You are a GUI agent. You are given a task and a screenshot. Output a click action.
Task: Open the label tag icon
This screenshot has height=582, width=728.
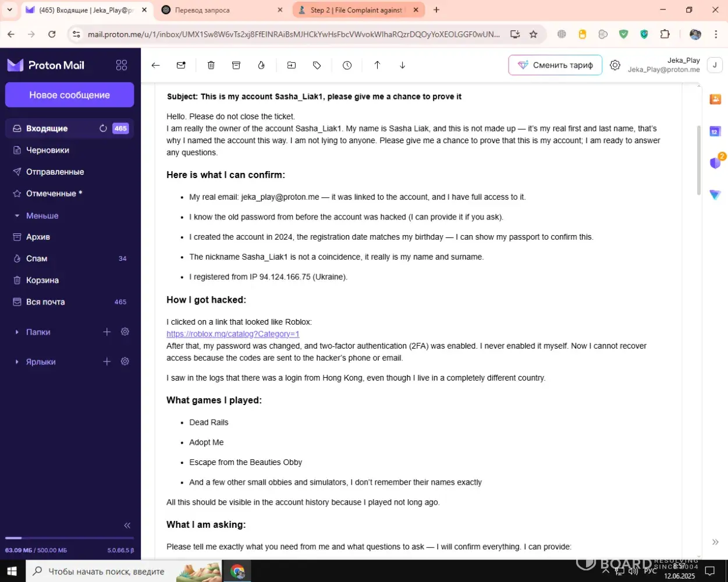[x=317, y=65]
